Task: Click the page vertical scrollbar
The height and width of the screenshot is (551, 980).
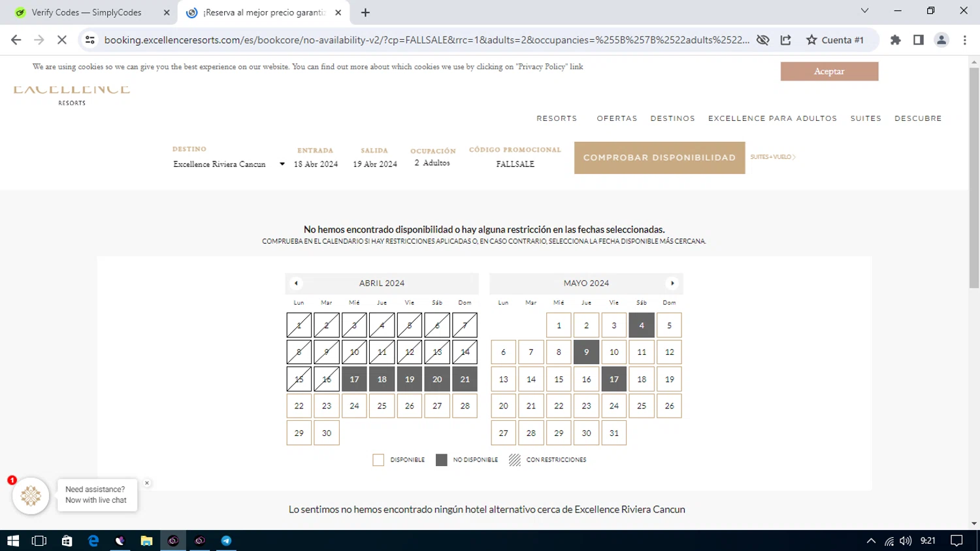Action: tap(974, 176)
